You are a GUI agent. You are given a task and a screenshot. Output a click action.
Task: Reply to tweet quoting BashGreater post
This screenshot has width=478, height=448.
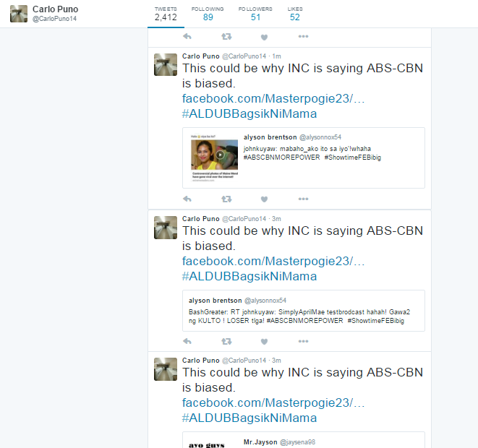pos(187,341)
